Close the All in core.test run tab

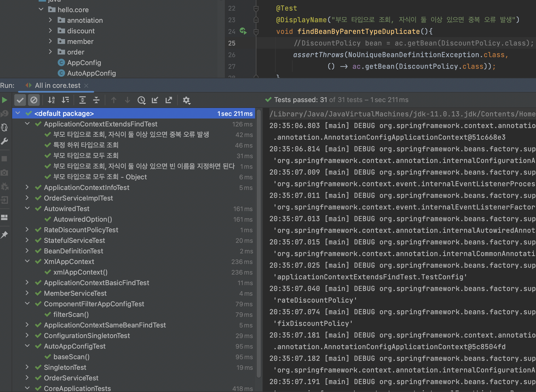click(x=86, y=85)
